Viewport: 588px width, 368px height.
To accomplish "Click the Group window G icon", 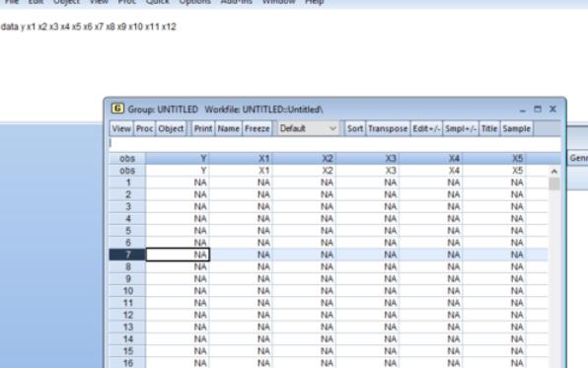I will [117, 109].
